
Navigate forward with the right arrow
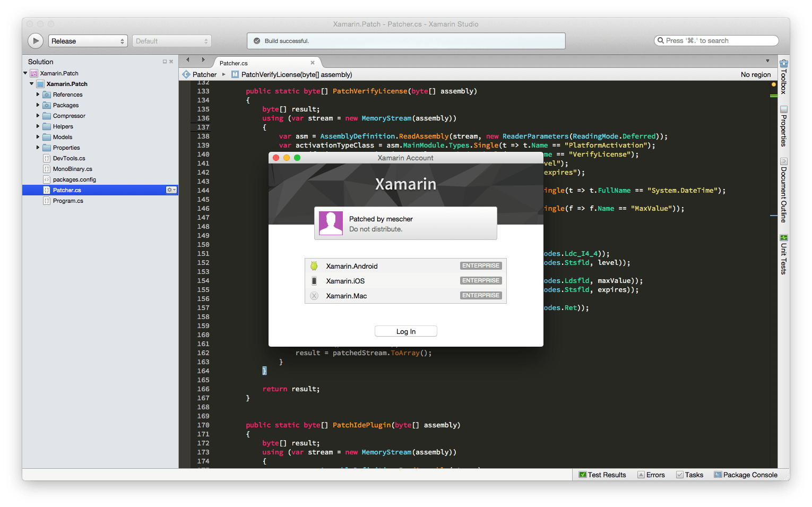click(203, 60)
